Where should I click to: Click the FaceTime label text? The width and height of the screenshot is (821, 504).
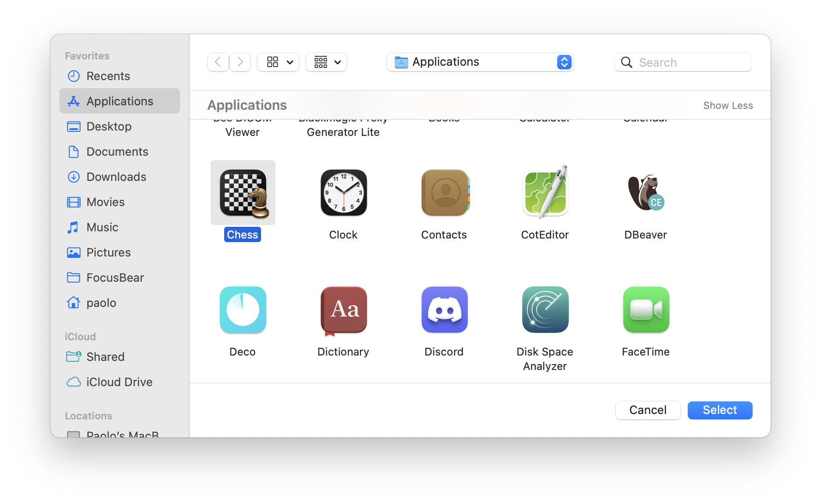[646, 351]
